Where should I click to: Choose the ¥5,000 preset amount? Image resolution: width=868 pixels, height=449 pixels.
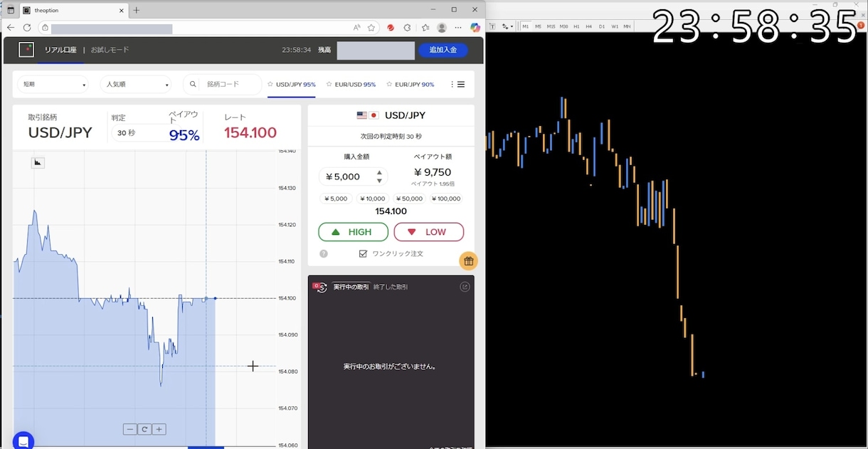click(x=335, y=199)
